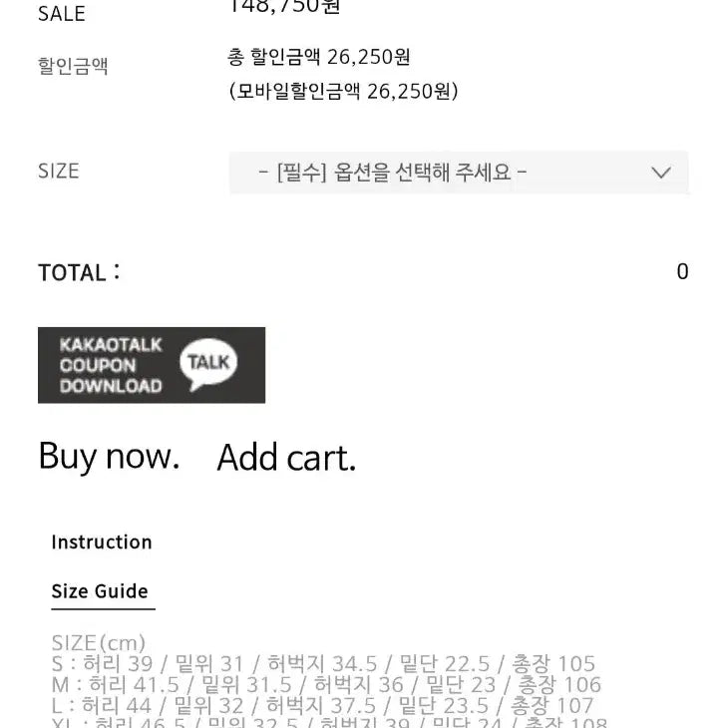
Task: Open the Instruction tab
Action: (102, 542)
